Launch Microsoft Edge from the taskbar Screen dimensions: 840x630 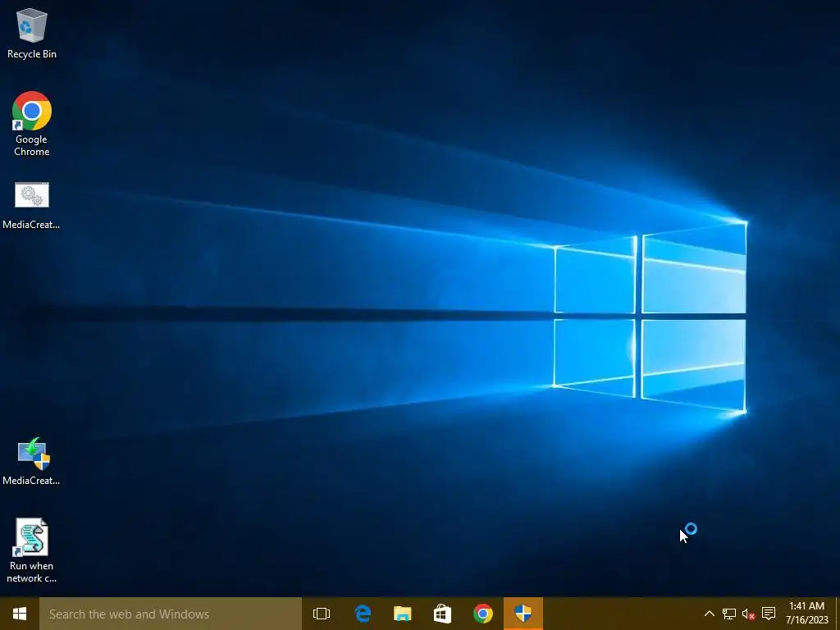(x=363, y=614)
